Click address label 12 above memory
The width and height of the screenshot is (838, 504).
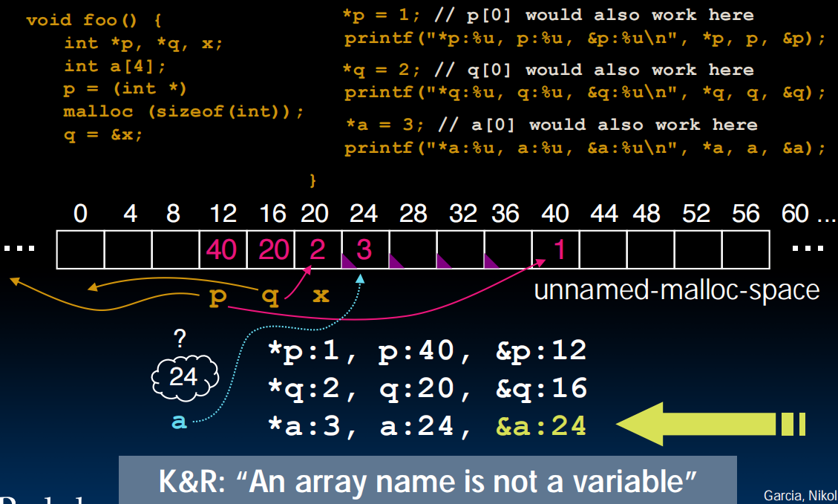(223, 214)
